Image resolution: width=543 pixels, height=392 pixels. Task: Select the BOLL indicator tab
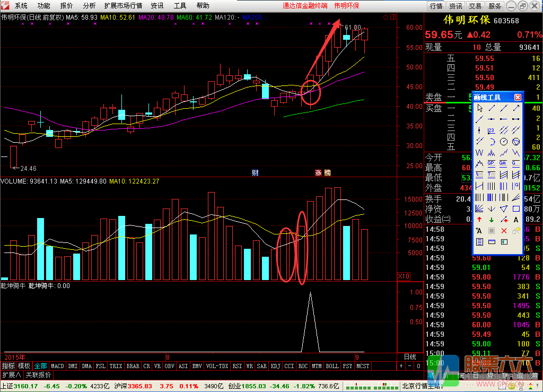[x=332, y=366]
